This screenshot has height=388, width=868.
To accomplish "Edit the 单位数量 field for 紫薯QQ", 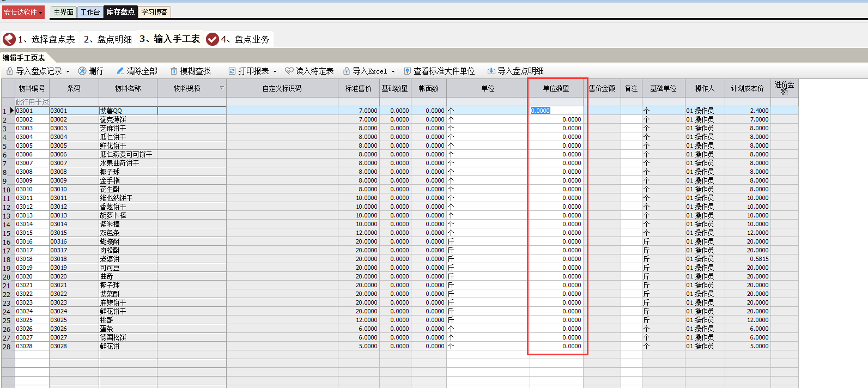I will point(556,111).
